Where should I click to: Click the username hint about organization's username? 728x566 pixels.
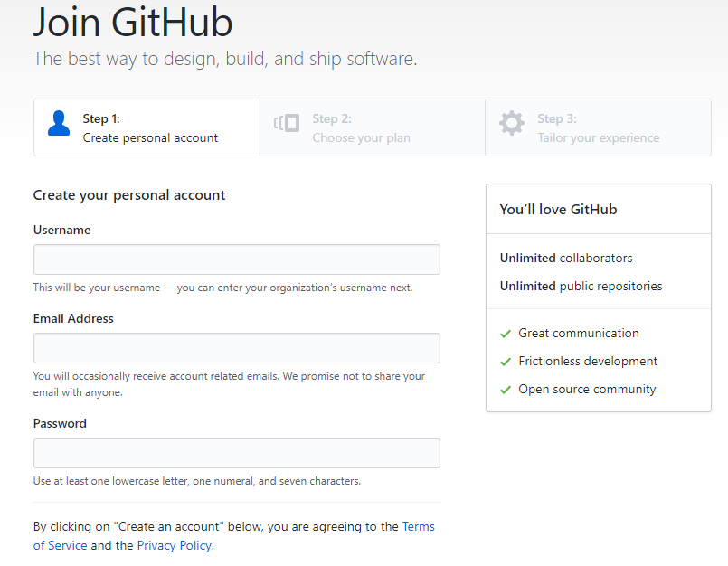tap(222, 288)
